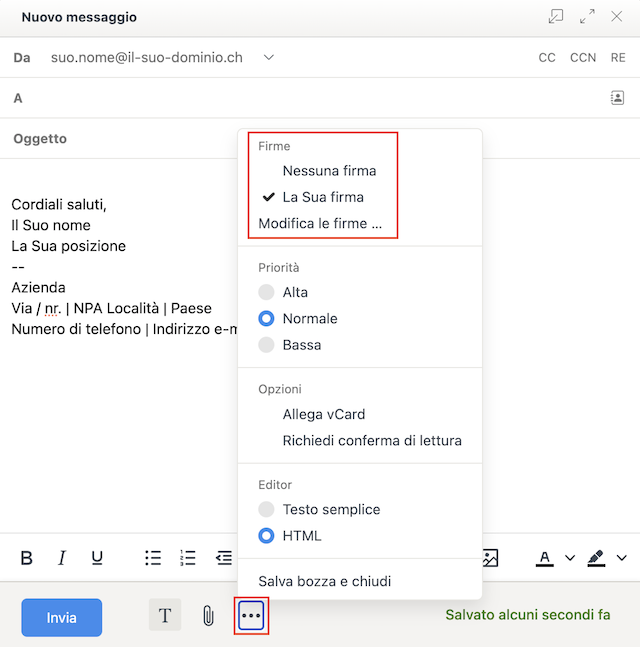Open Modifica le firme…

click(x=320, y=223)
